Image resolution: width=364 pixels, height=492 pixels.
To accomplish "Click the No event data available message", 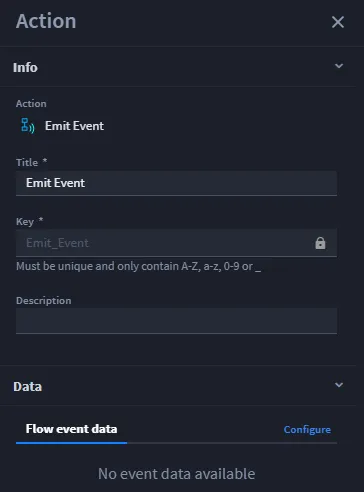I will (177, 474).
